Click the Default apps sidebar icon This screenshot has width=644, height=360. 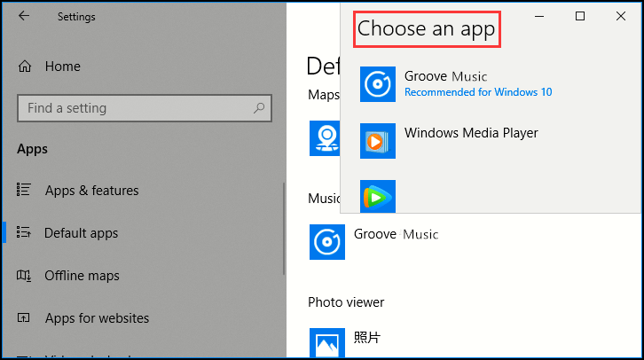click(x=23, y=232)
